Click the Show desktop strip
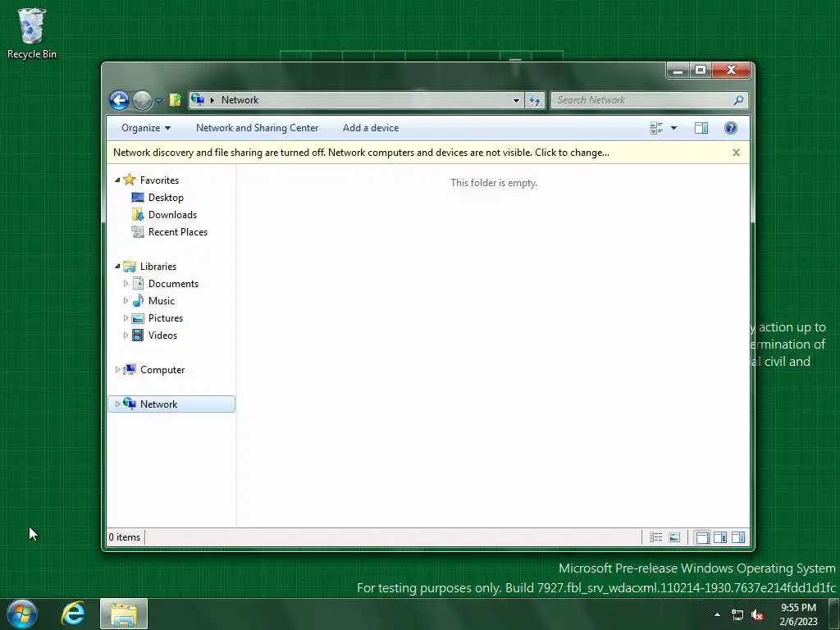 834,614
